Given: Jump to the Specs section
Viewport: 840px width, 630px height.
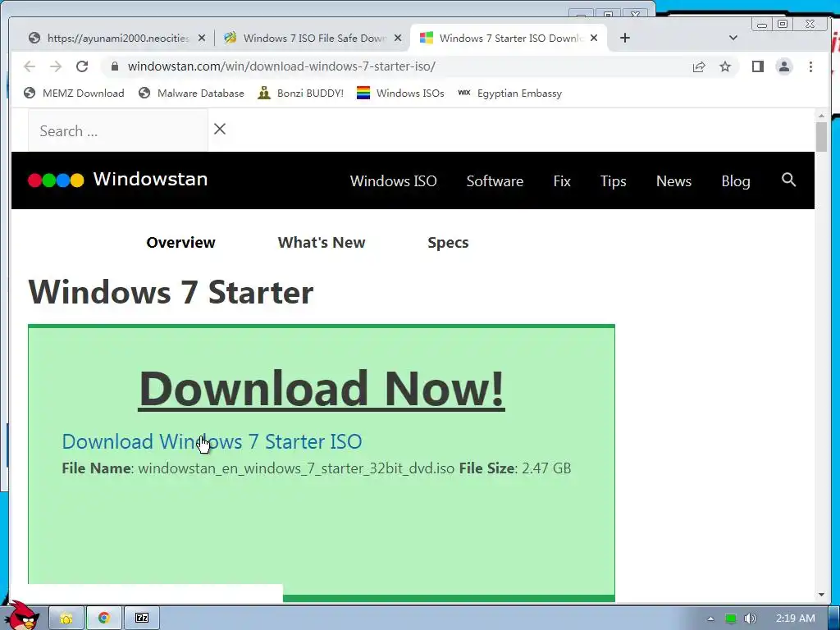Looking at the screenshot, I should (x=448, y=242).
